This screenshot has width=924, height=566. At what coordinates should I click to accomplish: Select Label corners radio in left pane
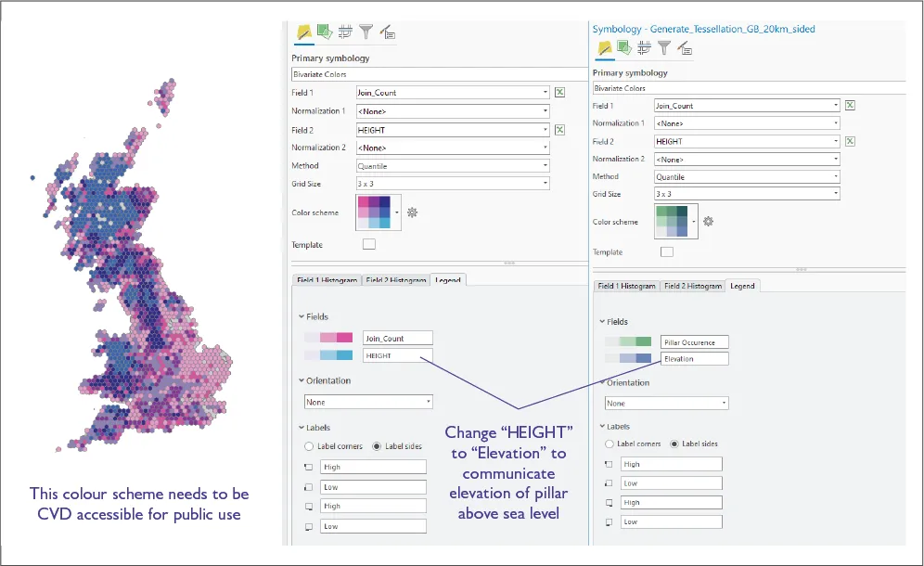[311, 446]
